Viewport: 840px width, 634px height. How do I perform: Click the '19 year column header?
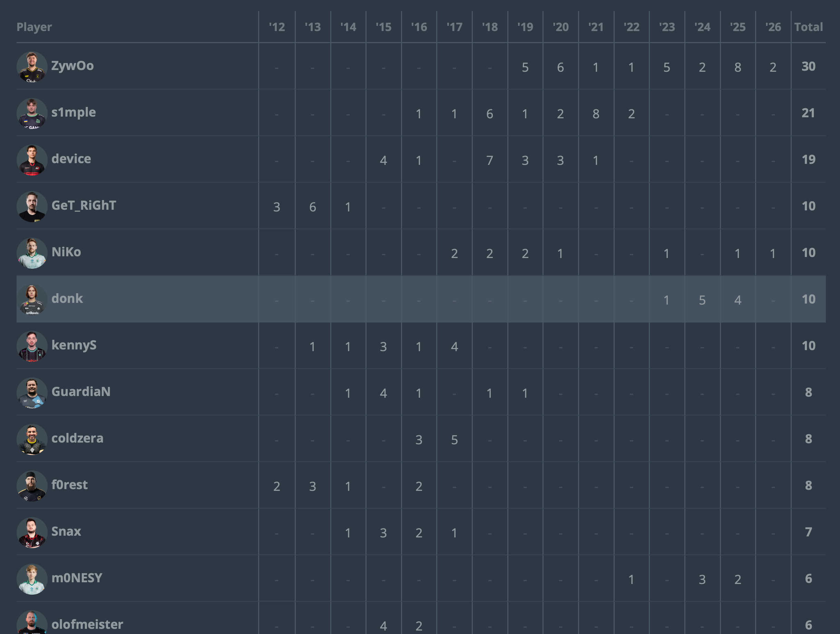[525, 27]
